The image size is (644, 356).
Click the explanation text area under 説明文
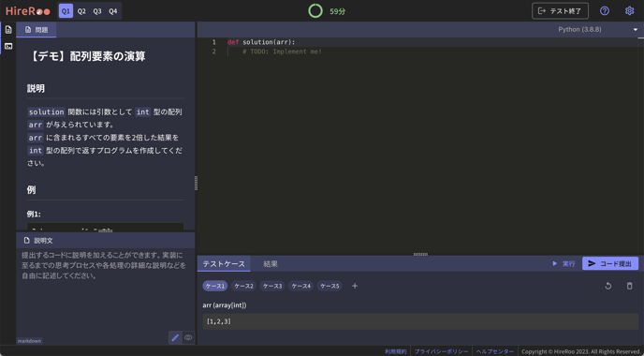pyautogui.click(x=105, y=289)
